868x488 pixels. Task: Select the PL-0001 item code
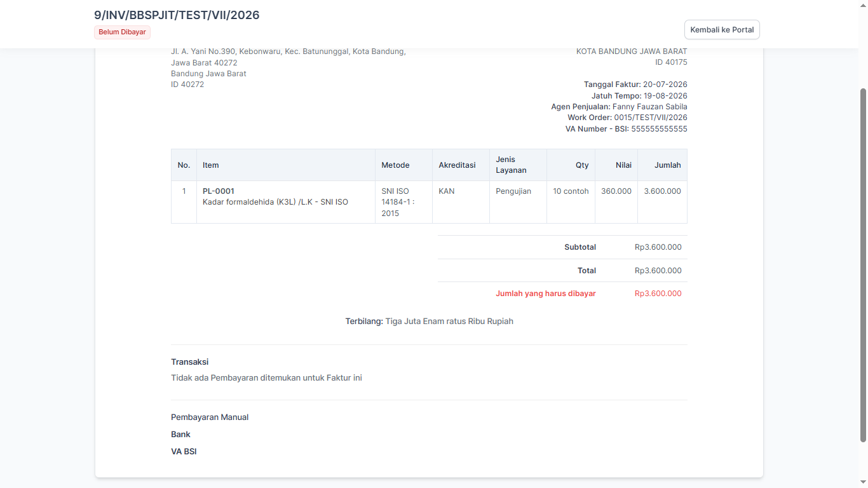point(219,191)
